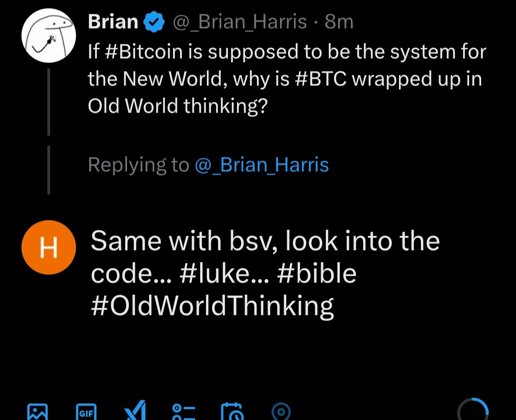Open Brian's profile picture
This screenshot has width=516, height=420.
(49, 35)
